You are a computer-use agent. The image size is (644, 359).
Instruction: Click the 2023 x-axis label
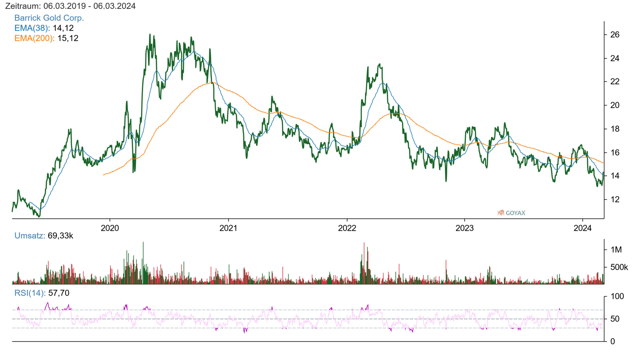[x=464, y=228]
